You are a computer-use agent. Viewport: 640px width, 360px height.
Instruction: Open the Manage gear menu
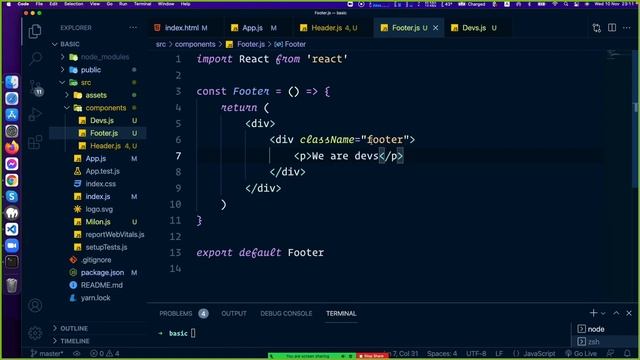click(35, 333)
